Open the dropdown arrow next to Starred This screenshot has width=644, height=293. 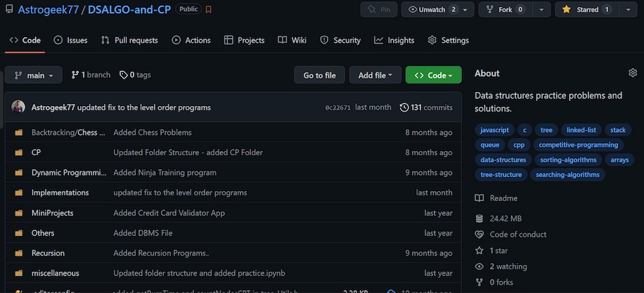pos(629,9)
